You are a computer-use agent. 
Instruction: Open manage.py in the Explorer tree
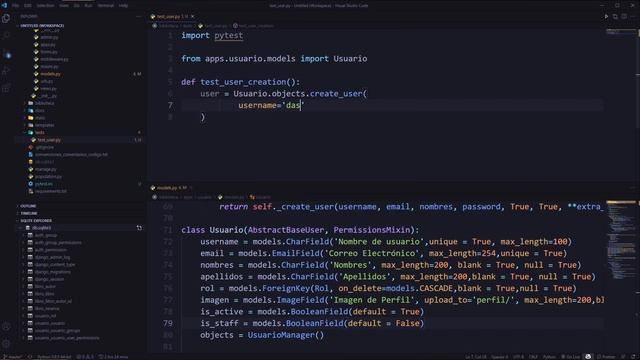pyautogui.click(x=45, y=169)
